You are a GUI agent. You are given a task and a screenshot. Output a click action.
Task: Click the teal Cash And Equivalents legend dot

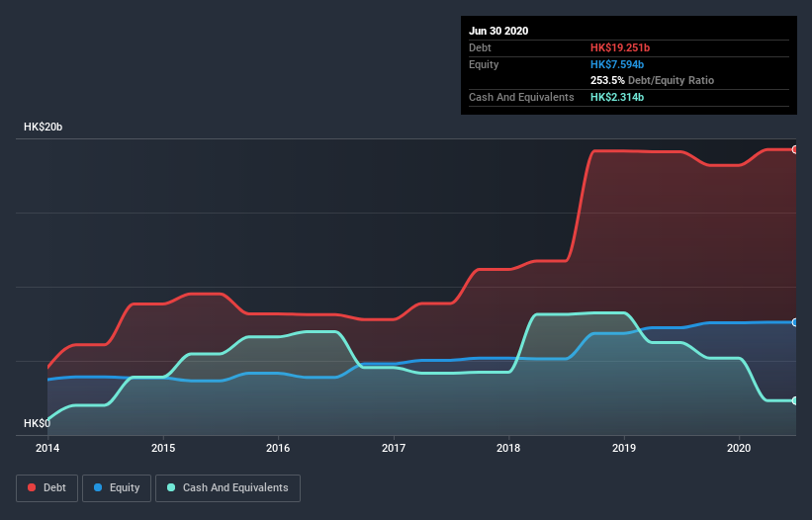click(171, 487)
